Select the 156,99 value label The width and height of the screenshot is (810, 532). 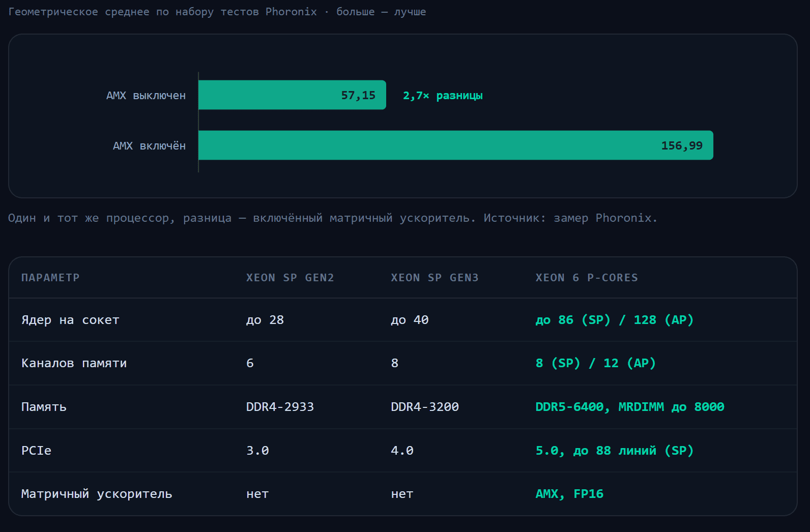pyautogui.click(x=682, y=145)
